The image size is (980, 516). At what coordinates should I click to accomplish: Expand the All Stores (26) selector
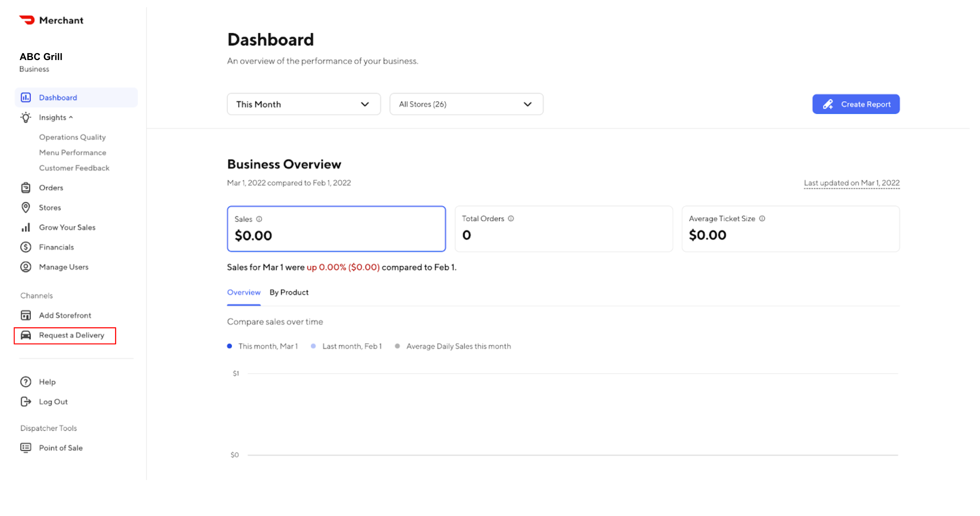(466, 104)
